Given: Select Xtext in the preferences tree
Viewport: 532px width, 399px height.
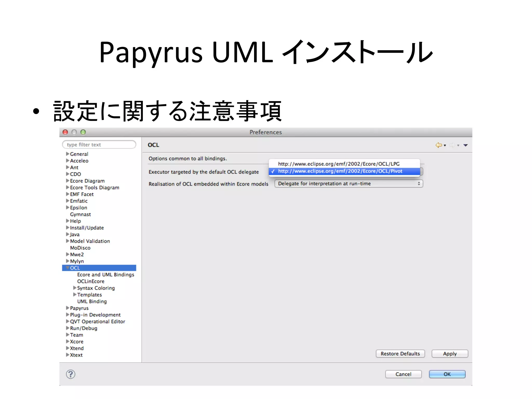Looking at the screenshot, I should click(x=76, y=355).
